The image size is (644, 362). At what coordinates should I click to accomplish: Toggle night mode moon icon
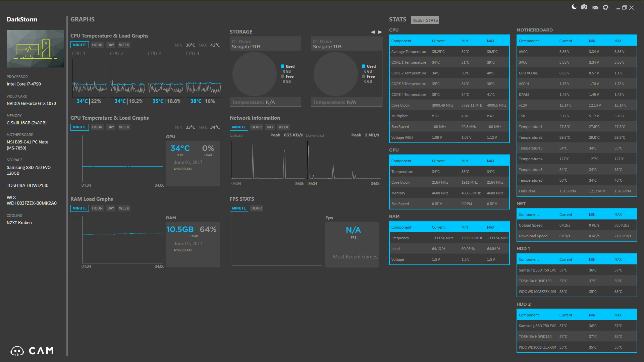pos(574,7)
